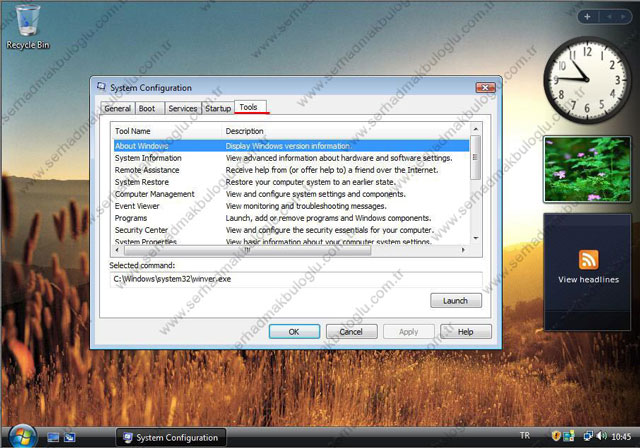Click the orange RSS feed icon
Screen dimensions: 640x448
pos(588,260)
